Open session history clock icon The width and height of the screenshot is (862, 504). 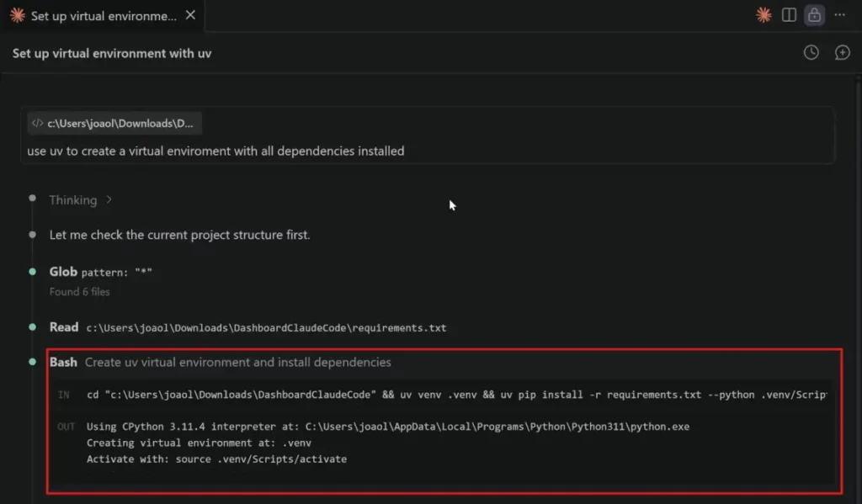coord(811,53)
